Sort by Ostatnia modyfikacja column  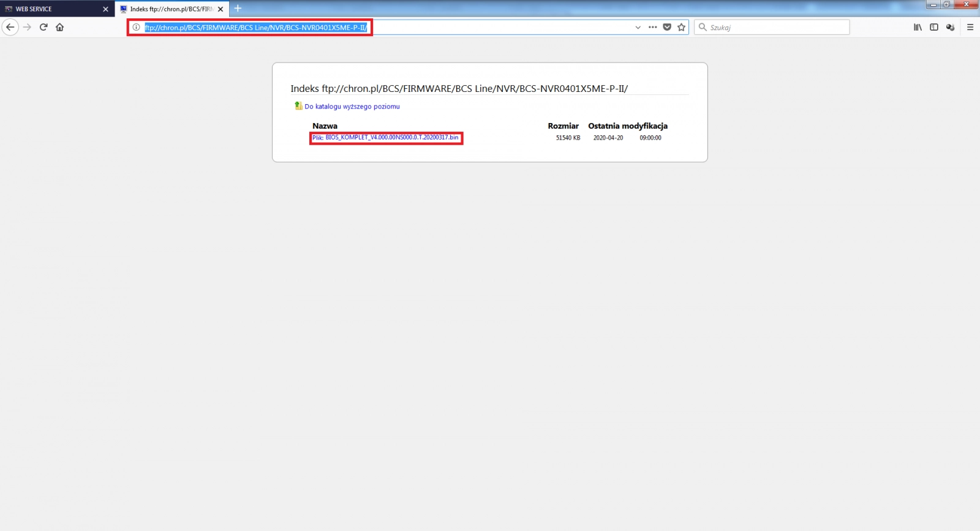click(628, 126)
